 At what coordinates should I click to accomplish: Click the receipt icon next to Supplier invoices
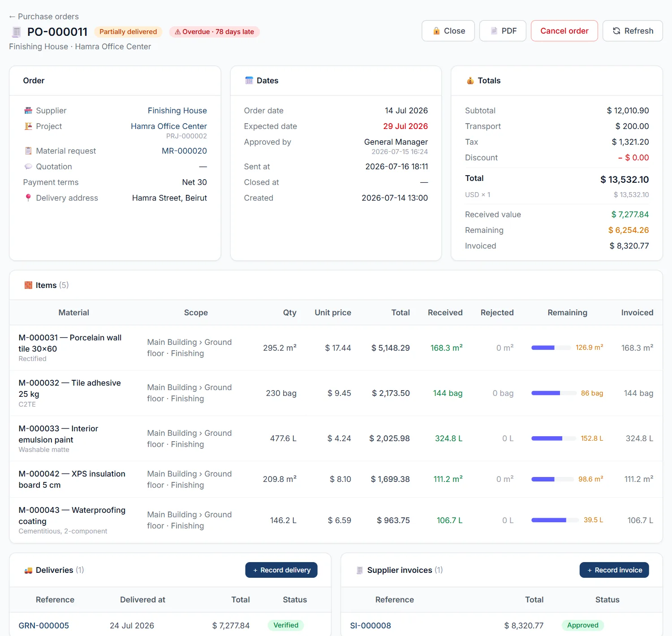click(359, 570)
